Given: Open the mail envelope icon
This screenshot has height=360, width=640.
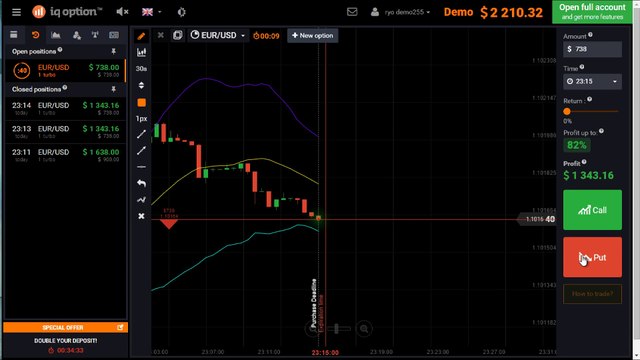Looking at the screenshot, I should click(x=352, y=12).
